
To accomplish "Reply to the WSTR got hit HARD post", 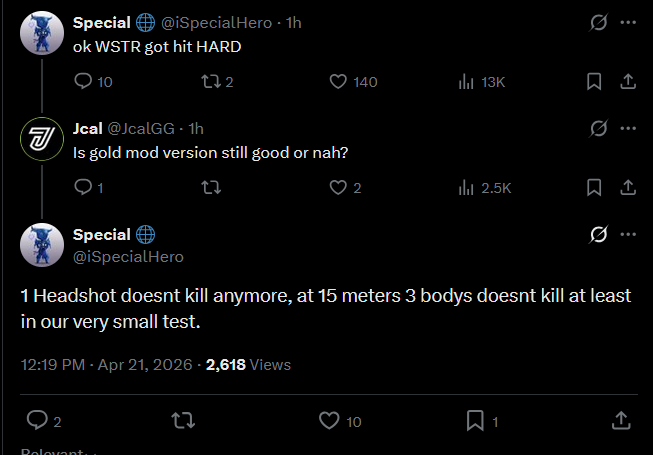I will [83, 81].
